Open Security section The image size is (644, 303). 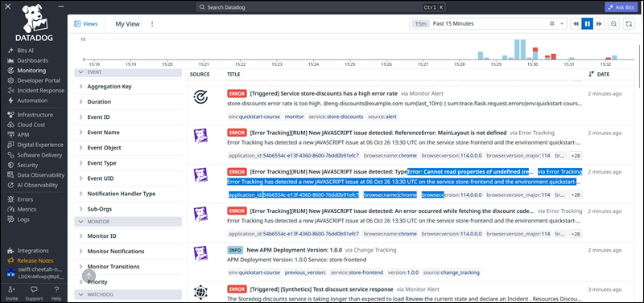pos(27,165)
